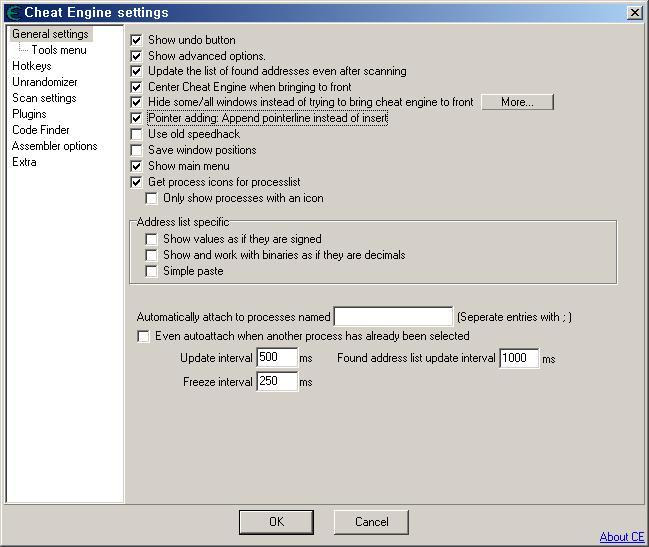Close the Cheat Engine settings dialog
649x547 pixels.
635,13
